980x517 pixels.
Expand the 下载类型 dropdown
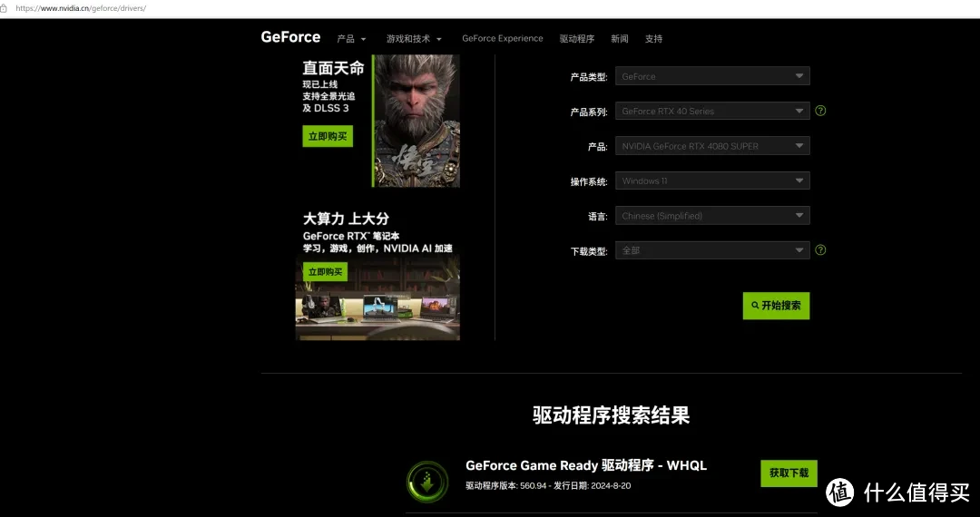tap(712, 250)
